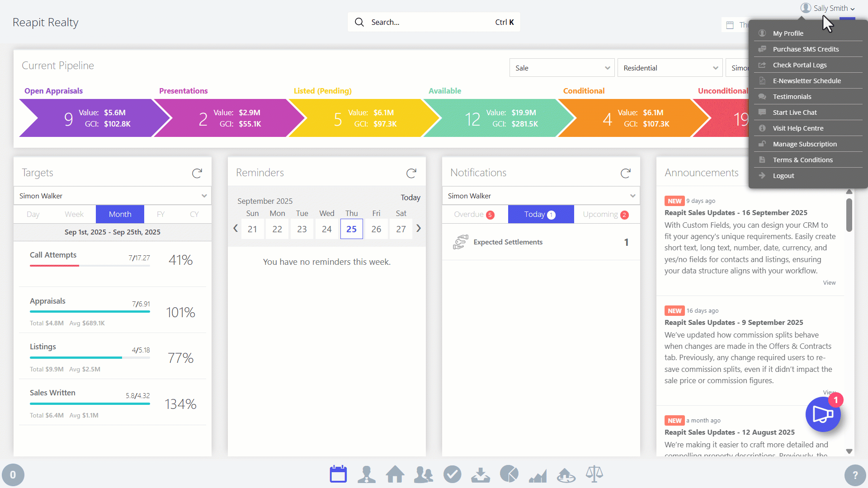Open the calendar icon in bottom navigation
The image size is (868, 488).
338,474
